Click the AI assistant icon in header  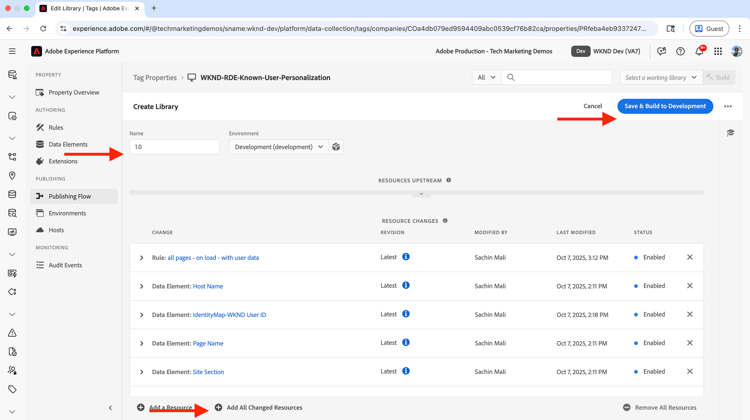click(x=662, y=51)
